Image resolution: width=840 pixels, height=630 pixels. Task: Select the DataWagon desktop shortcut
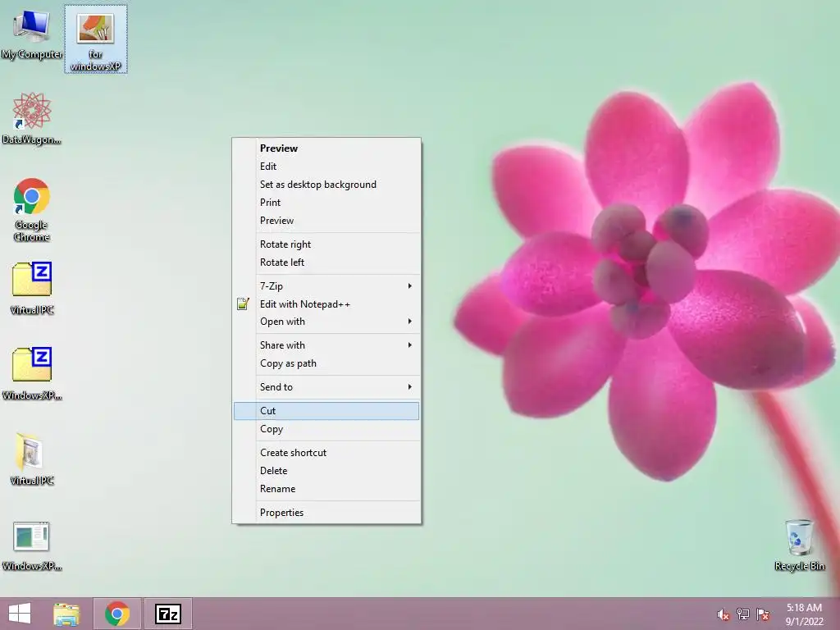tap(32, 118)
